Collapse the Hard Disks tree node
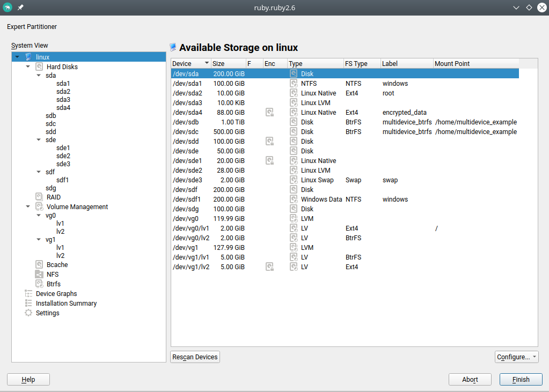The image size is (549, 392). [x=28, y=67]
